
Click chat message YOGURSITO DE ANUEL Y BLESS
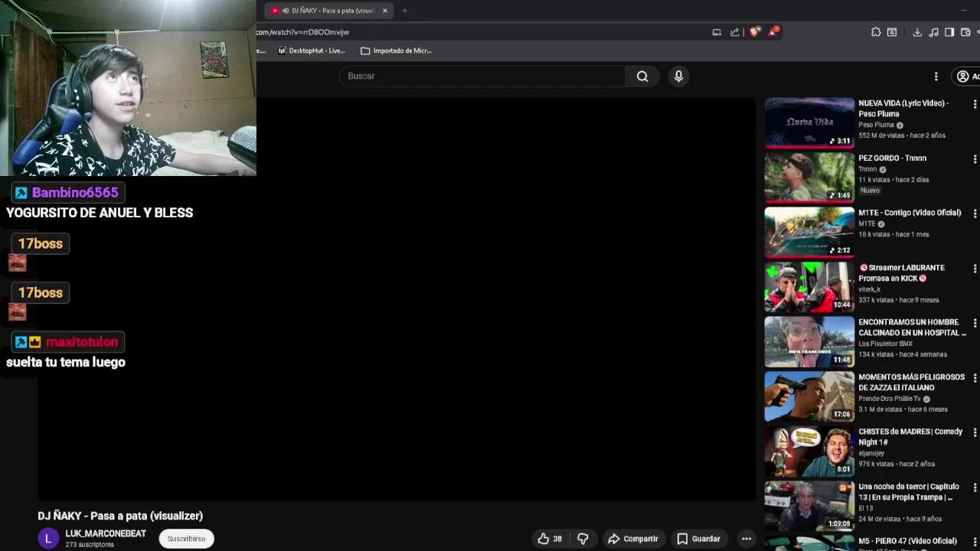click(x=100, y=213)
